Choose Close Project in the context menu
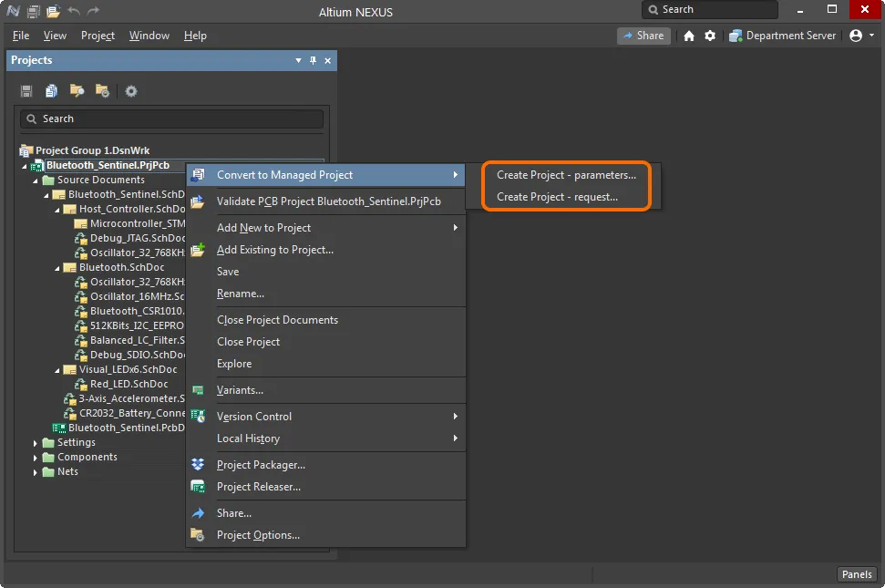The height and width of the screenshot is (588, 885). click(x=325, y=342)
